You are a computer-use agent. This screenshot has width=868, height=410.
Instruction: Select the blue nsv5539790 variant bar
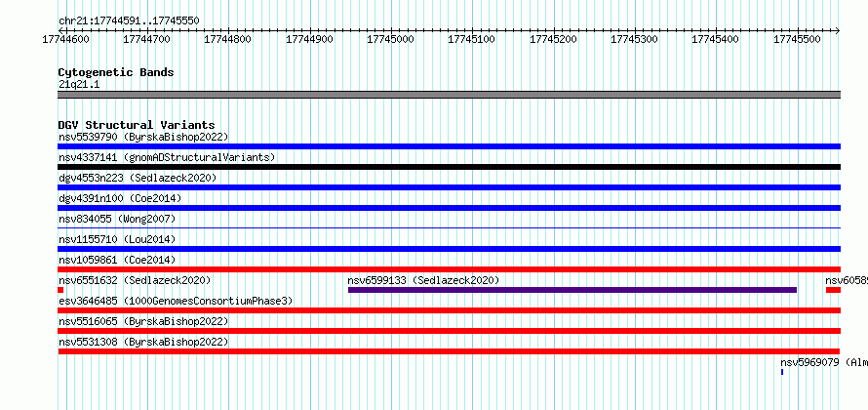pyautogui.click(x=449, y=146)
